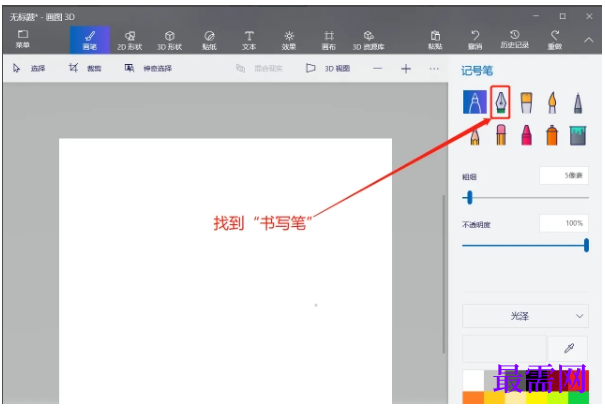Select the Calligraphy pen brush
This screenshot has width=605, height=410.
click(500, 102)
